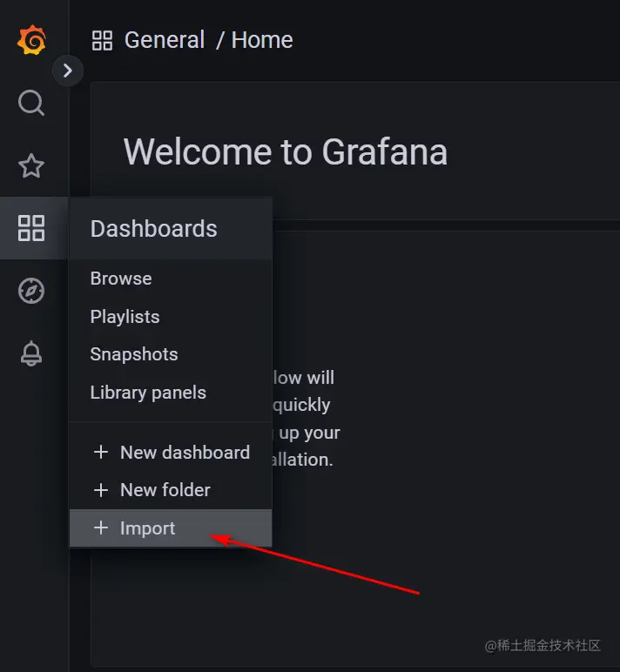This screenshot has height=672, width=620.
Task: Click the plus icon next to Import
Action: pyautogui.click(x=101, y=528)
